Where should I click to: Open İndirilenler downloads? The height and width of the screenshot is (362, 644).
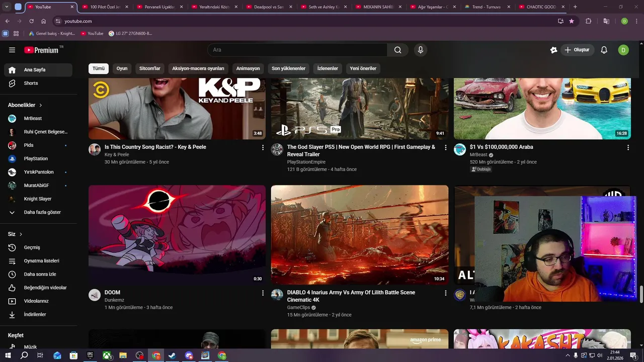pyautogui.click(x=38, y=314)
